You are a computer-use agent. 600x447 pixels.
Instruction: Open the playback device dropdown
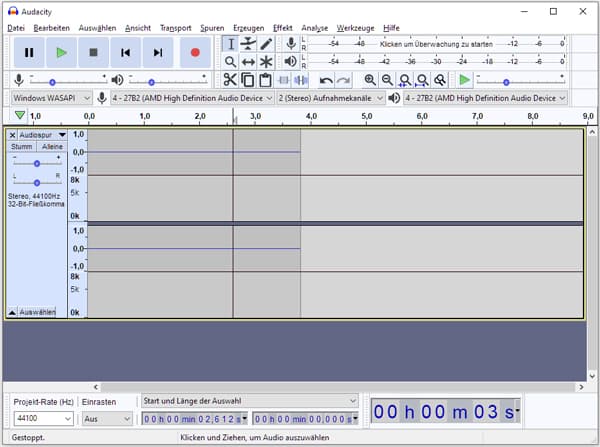[x=485, y=98]
